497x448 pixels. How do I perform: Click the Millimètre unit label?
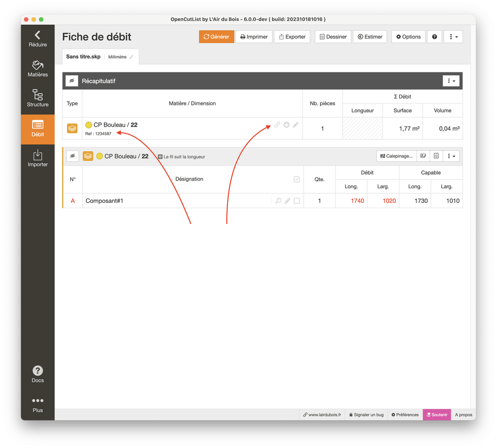tap(117, 57)
